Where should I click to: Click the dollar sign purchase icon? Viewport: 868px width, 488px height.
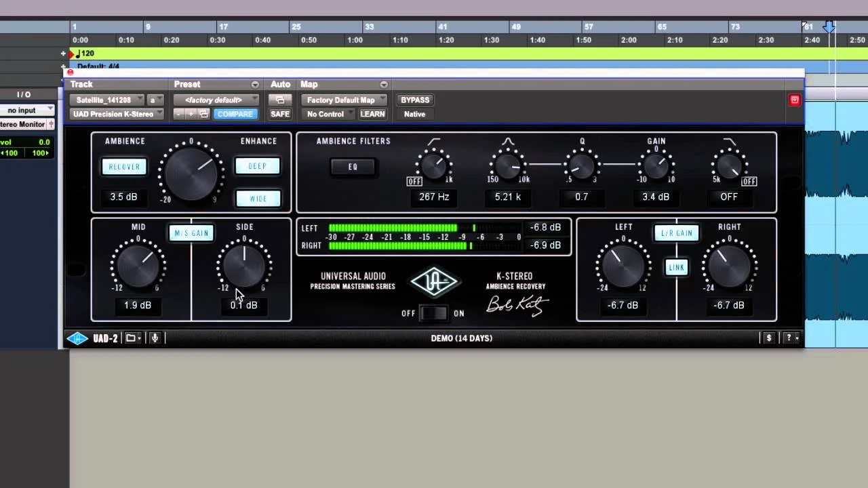point(768,338)
